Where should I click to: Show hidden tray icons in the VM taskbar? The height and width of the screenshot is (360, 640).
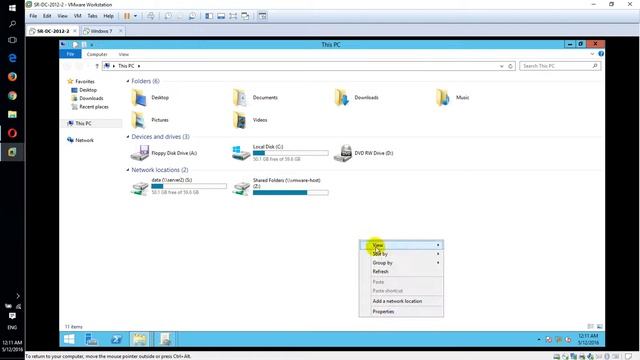point(539,340)
